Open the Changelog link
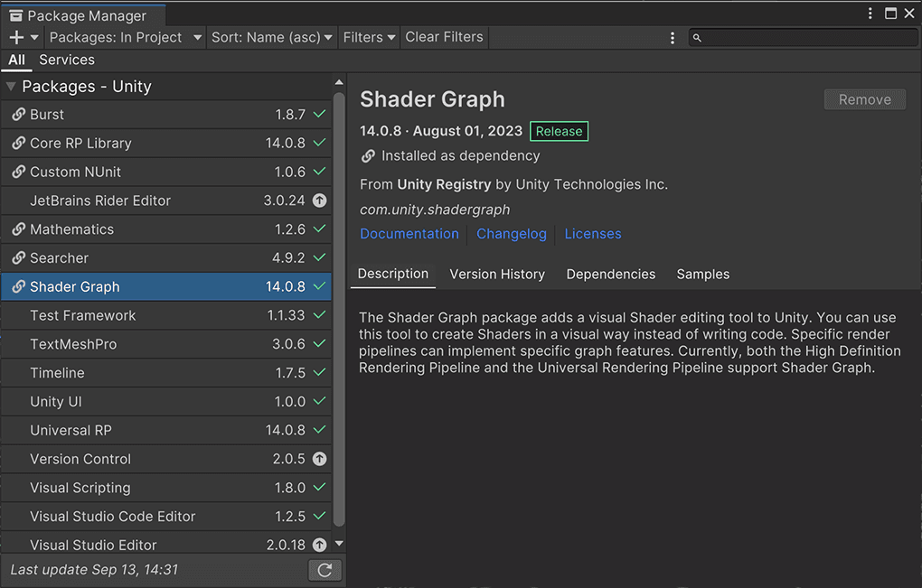 click(512, 233)
